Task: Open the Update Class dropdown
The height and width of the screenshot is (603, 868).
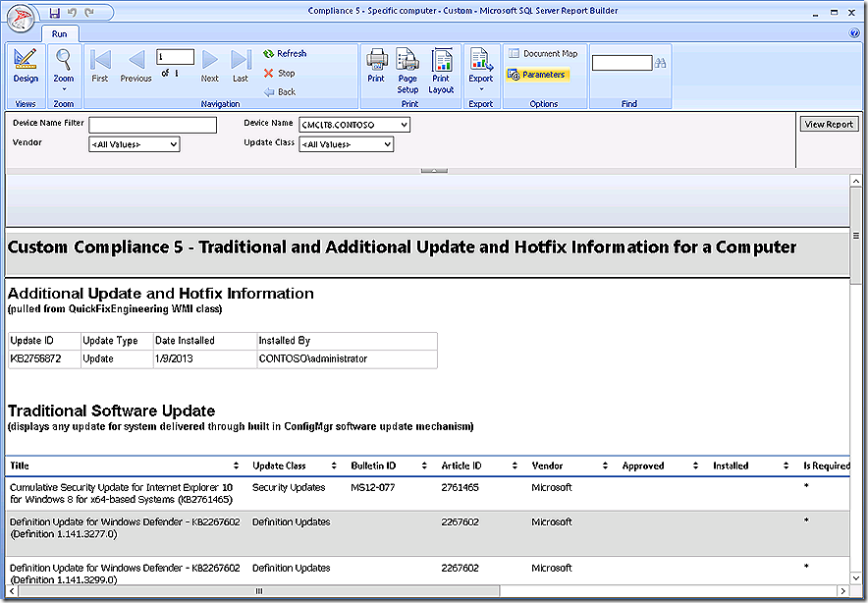Action: click(x=387, y=144)
